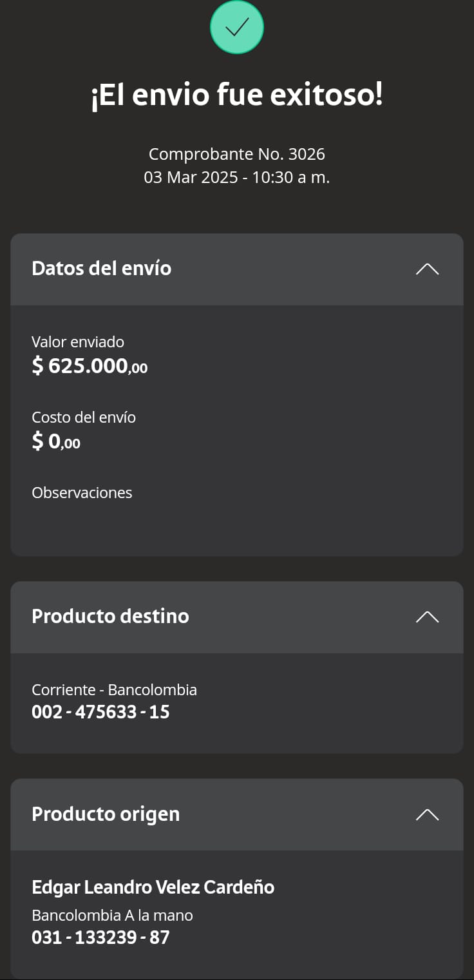Screen dimensions: 474x980
Task: Click the Bancolombia A la mano label
Action: (x=112, y=915)
